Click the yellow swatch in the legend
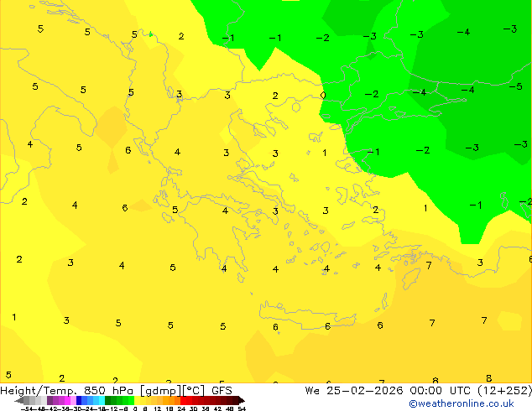 pos(138,401)
